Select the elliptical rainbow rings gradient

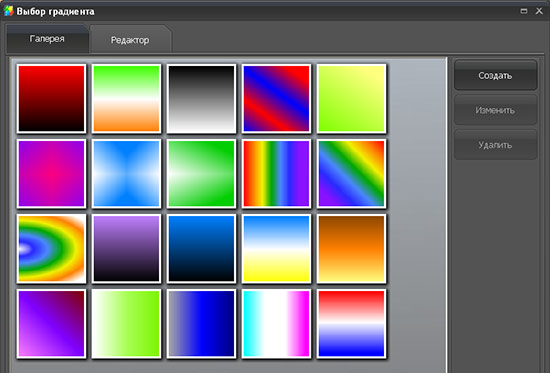(x=51, y=248)
